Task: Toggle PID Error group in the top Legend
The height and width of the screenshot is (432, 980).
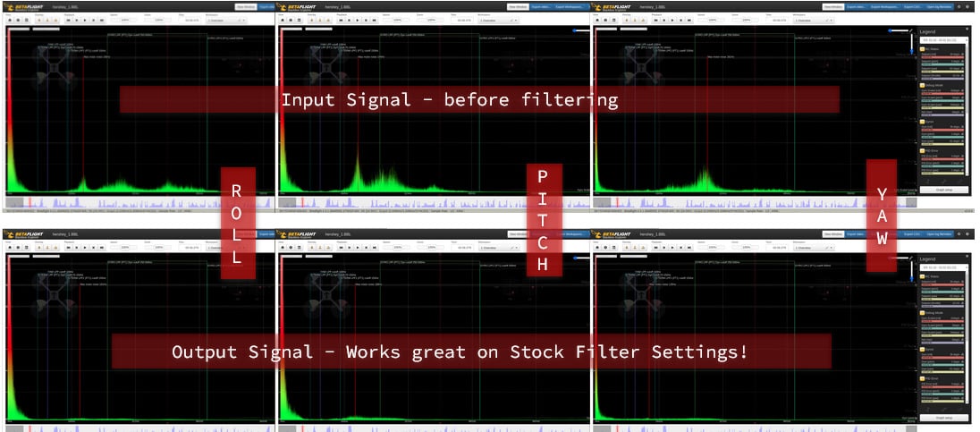Action: pos(924,150)
